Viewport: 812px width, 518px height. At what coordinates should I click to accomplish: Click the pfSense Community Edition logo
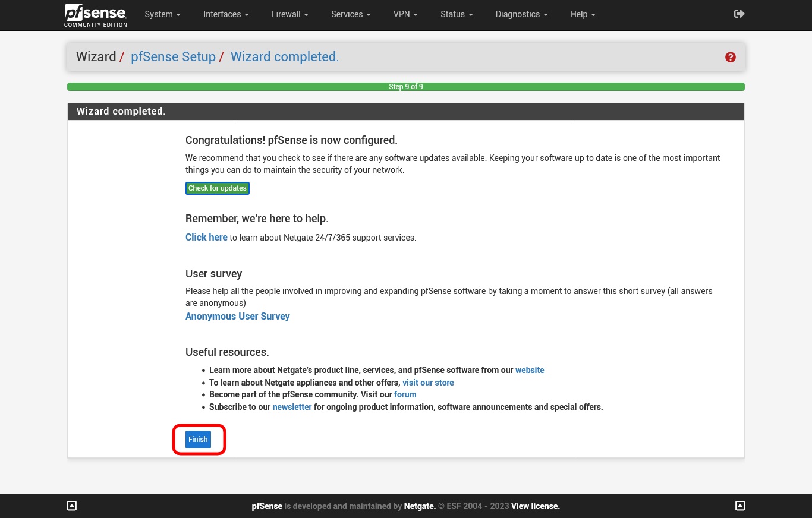[x=96, y=15]
